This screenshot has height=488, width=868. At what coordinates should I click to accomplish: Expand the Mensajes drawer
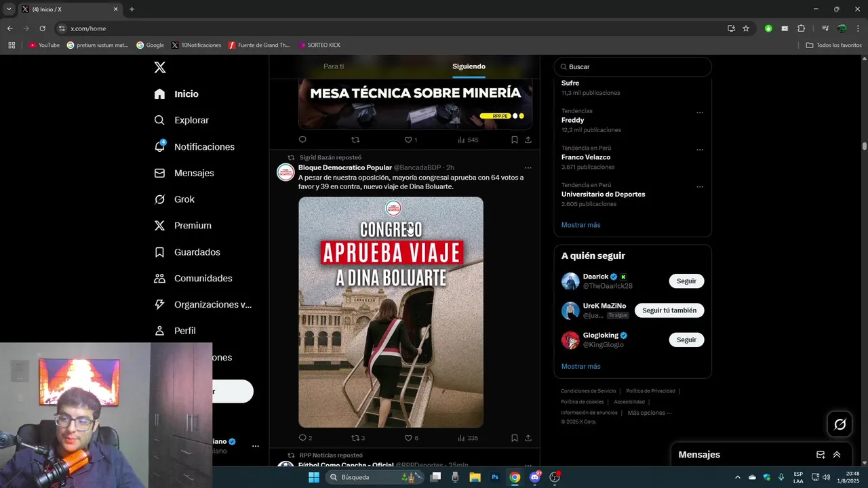click(x=837, y=455)
